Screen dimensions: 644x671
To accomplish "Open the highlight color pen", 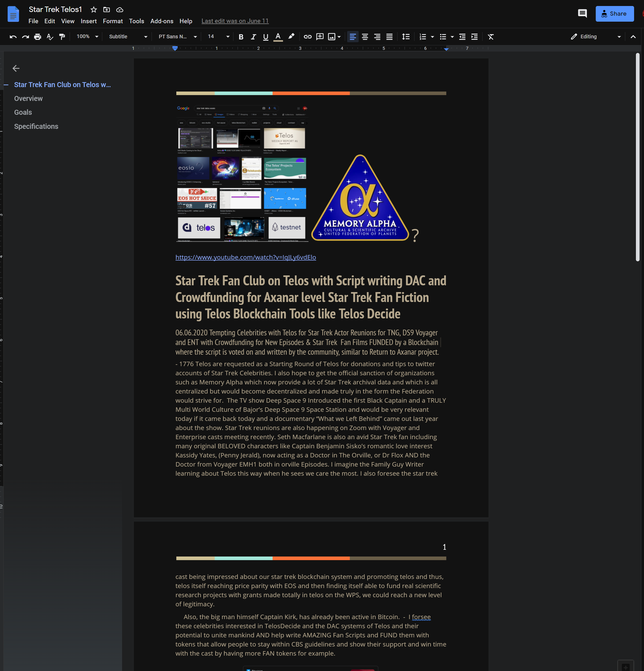I will click(291, 37).
